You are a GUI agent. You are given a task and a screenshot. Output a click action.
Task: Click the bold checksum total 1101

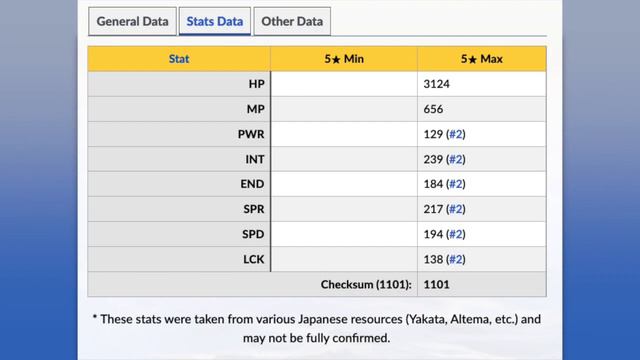pos(436,284)
